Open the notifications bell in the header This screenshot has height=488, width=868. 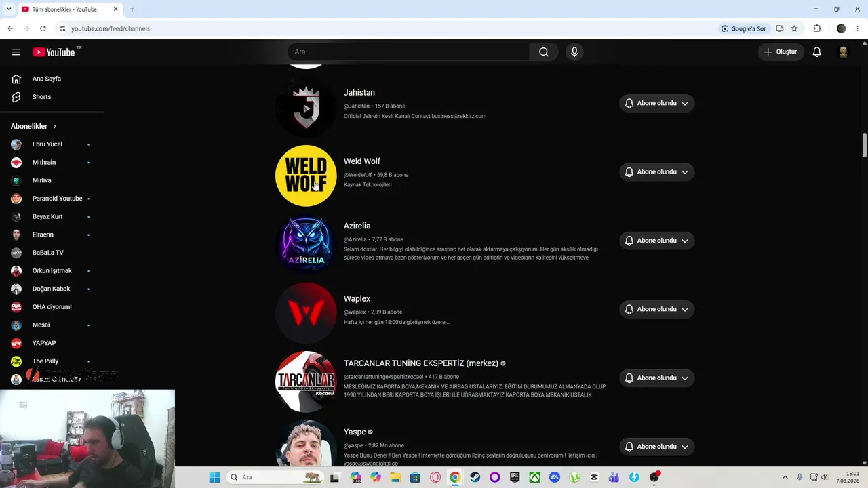pos(817,52)
